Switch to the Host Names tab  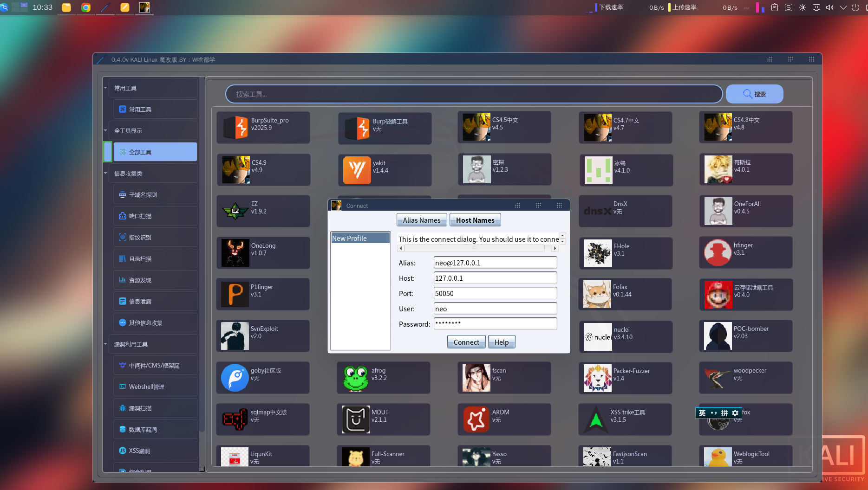point(475,219)
